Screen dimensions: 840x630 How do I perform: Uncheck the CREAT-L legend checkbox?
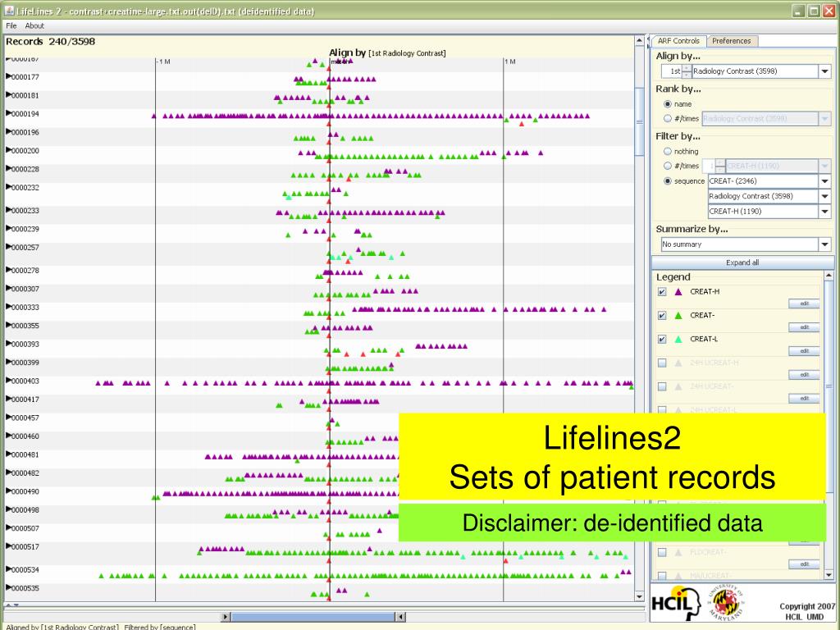(662, 339)
